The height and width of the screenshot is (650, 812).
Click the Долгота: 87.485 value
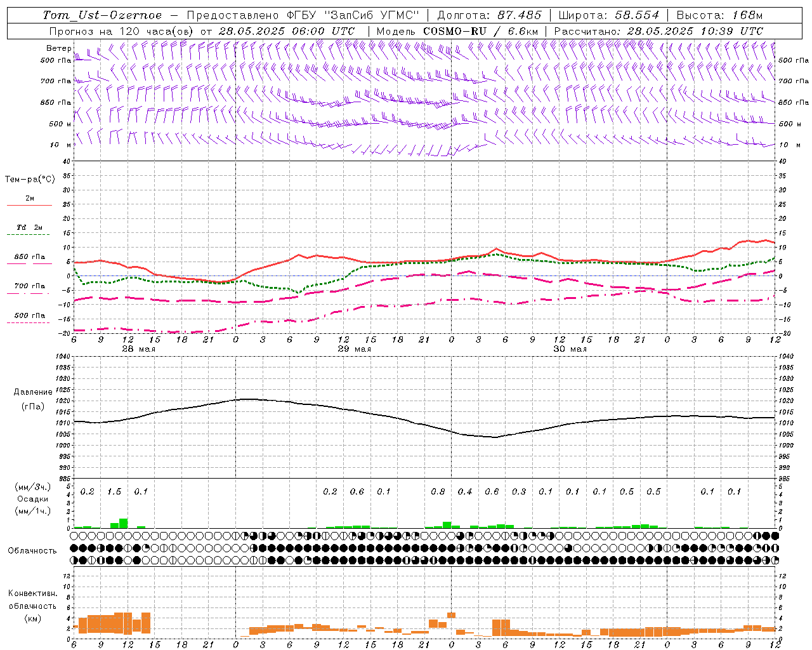(490, 15)
